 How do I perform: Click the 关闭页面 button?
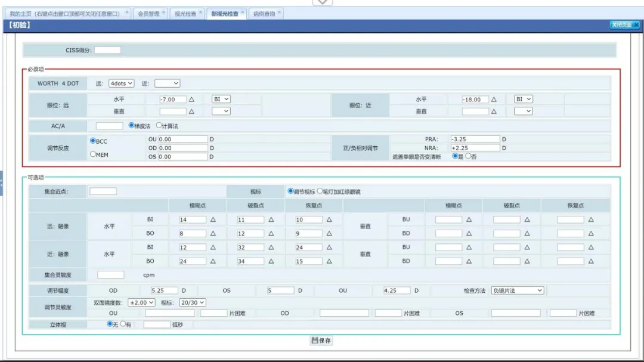624,25
